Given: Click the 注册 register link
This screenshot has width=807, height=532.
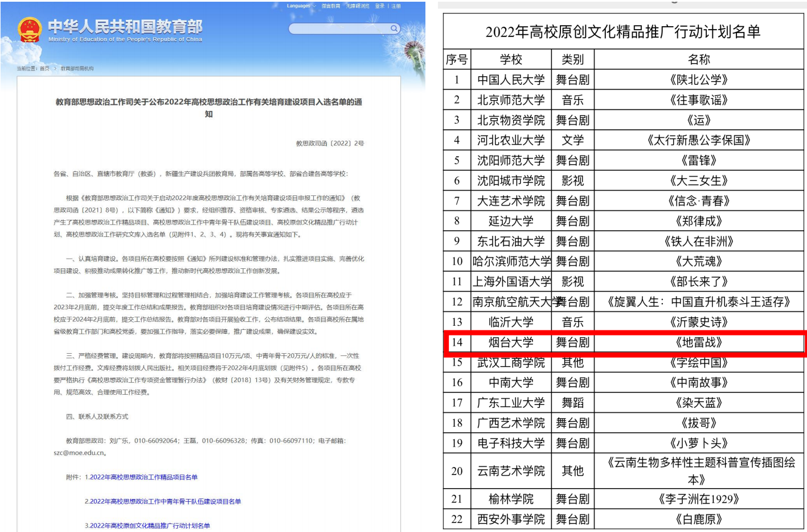Looking at the screenshot, I should (x=396, y=6).
